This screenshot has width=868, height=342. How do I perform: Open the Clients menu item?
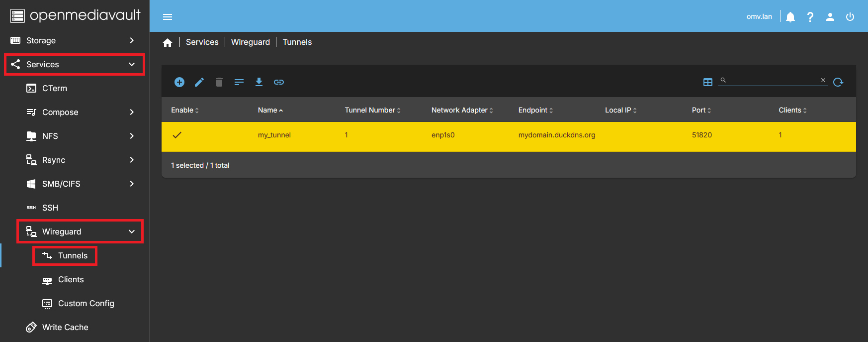71,279
